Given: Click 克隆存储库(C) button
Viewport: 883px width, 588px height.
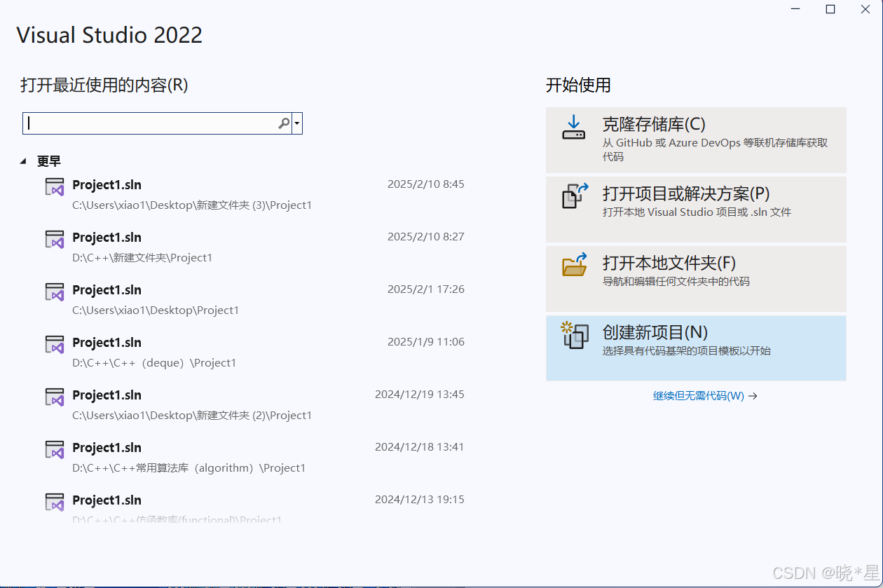Looking at the screenshot, I should coord(696,140).
